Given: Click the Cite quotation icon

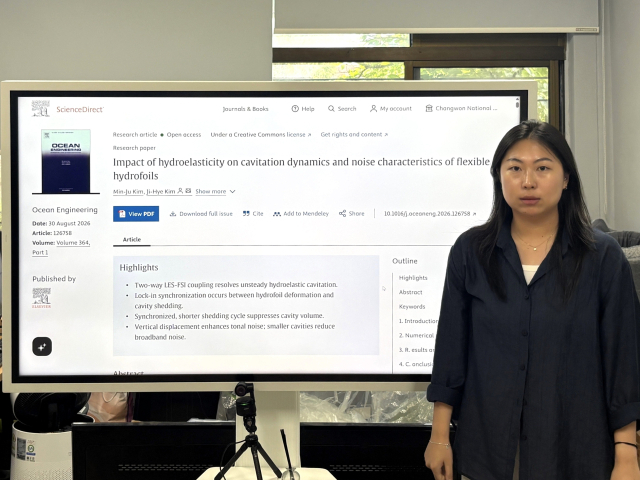Looking at the screenshot, I should 246,213.
